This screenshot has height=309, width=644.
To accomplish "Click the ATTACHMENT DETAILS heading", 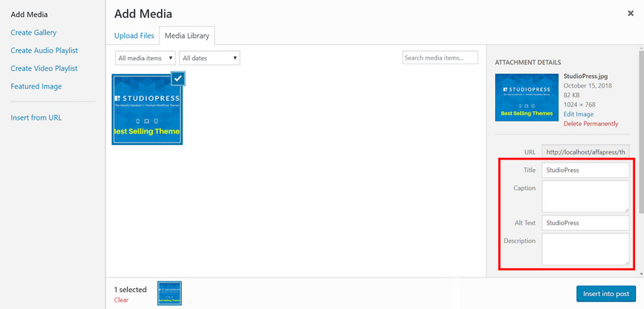I will pos(528,63).
